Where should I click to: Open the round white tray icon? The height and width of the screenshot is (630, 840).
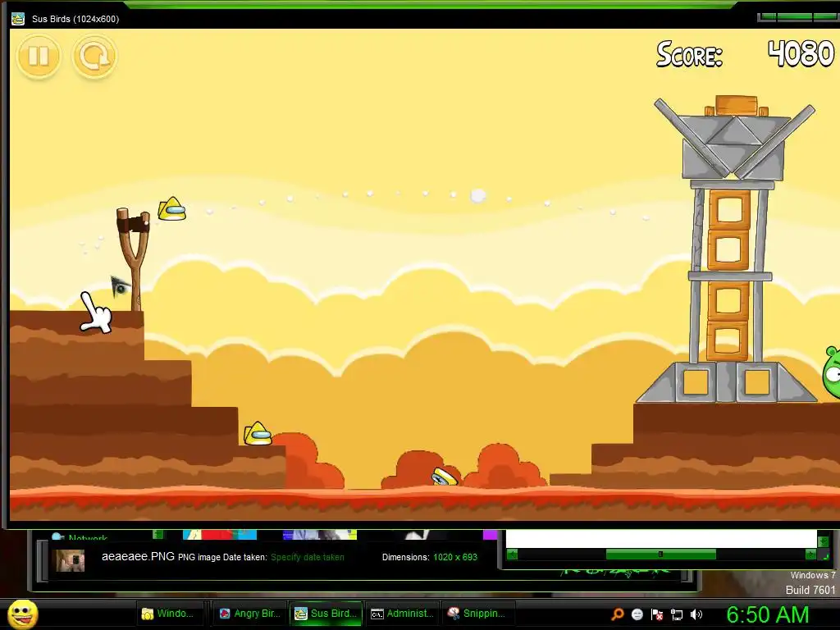(x=637, y=614)
